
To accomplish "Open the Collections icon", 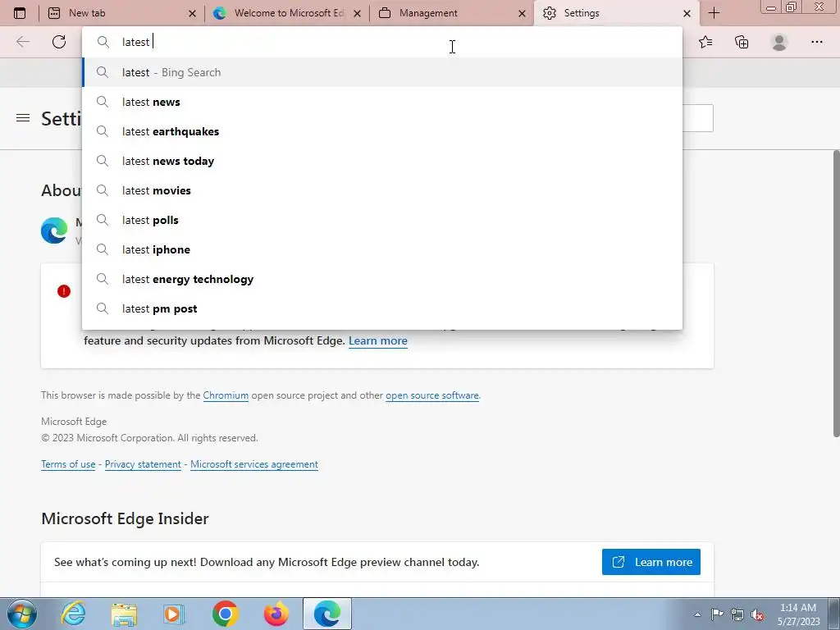I will point(742,42).
